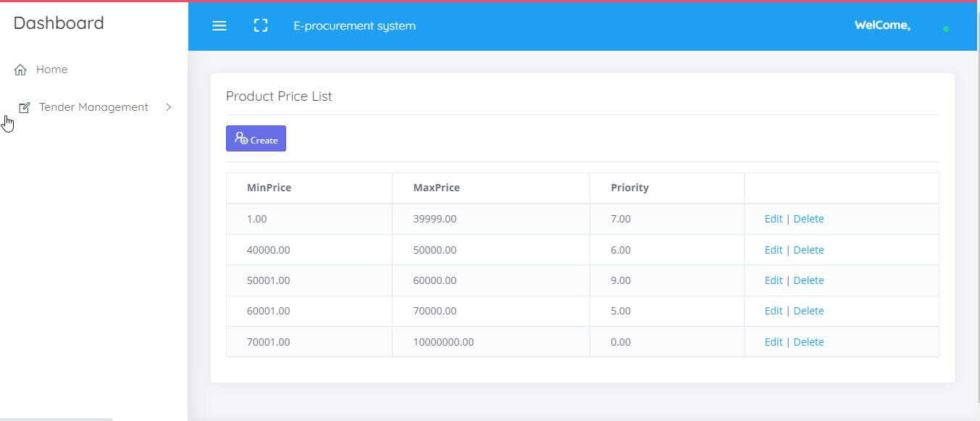The width and height of the screenshot is (980, 421).
Task: Select the MaxPrice value 60000.00
Action: click(435, 280)
